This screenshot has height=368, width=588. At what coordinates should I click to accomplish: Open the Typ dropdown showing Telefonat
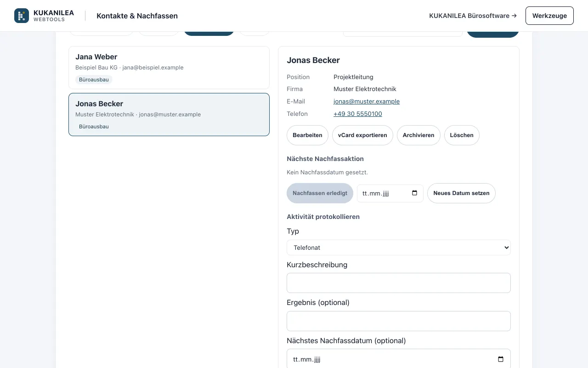[x=399, y=247]
